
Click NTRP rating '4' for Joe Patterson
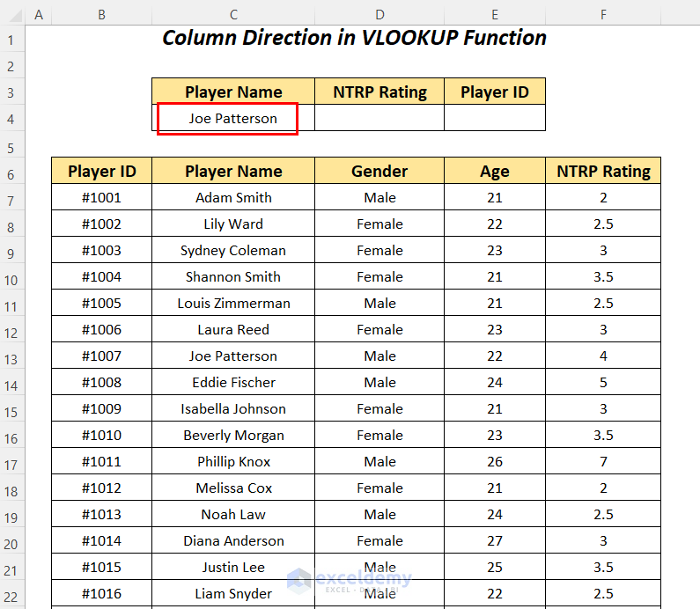click(x=603, y=356)
